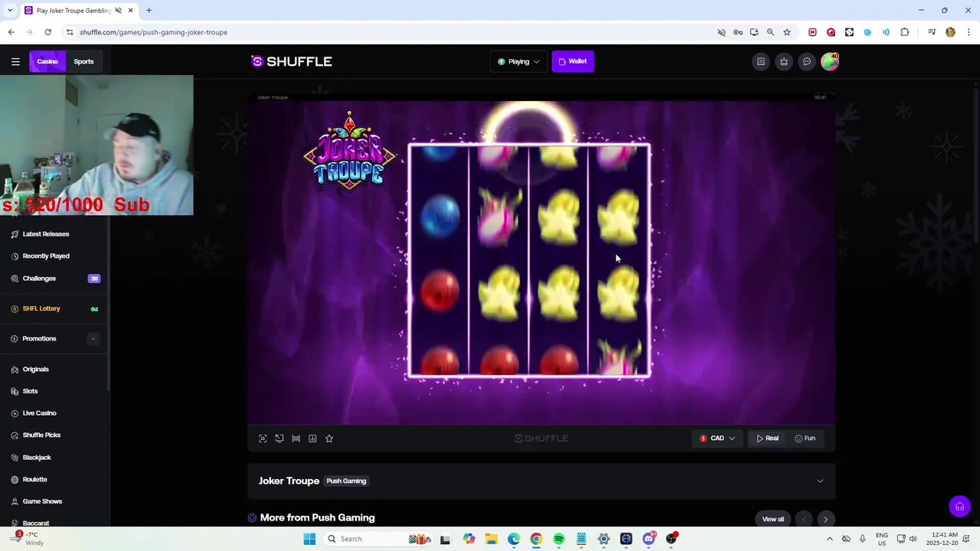Show previous Push Gaming games arrow
Viewport: 980px width, 551px height.
(803, 520)
